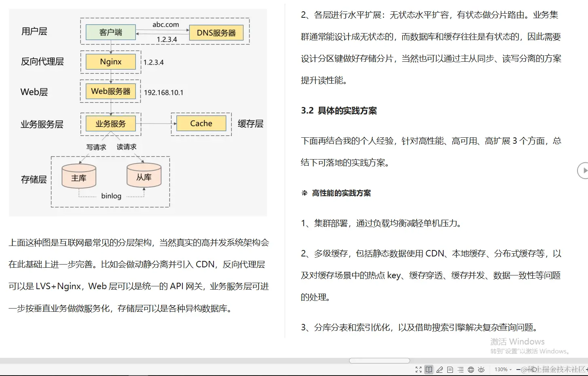This screenshot has height=376, width=588.
Task: Select the 主库 database cylinder
Action: 78,176
